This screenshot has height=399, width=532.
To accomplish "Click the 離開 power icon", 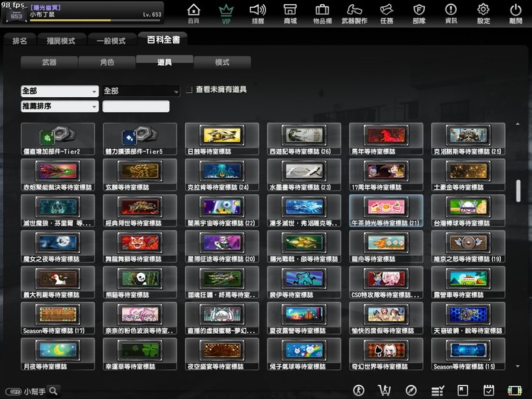I will (x=516, y=13).
